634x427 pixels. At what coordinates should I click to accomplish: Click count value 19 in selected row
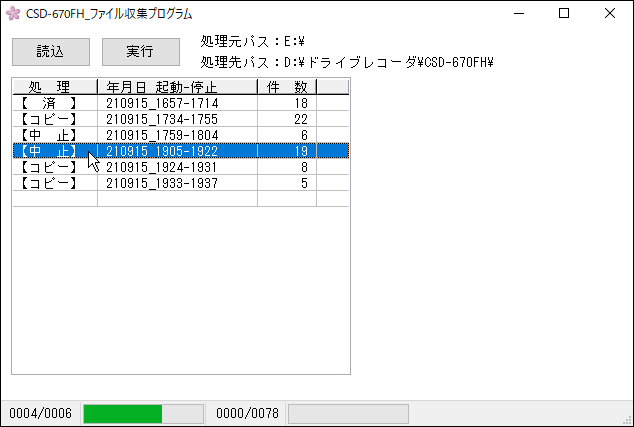pos(301,151)
